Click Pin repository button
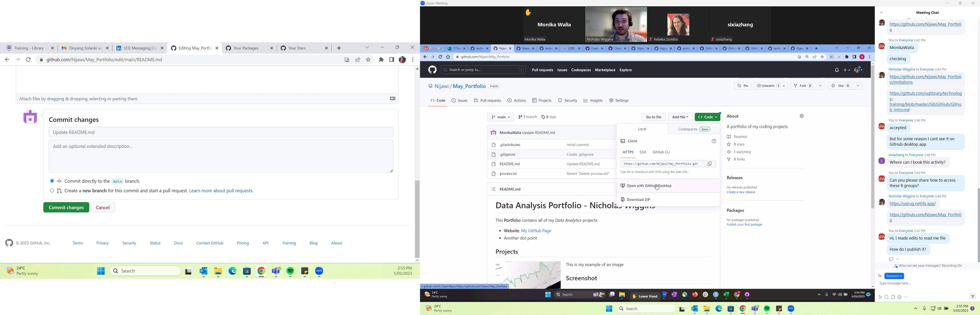Viewport: 980px width, 315px height. point(743,86)
